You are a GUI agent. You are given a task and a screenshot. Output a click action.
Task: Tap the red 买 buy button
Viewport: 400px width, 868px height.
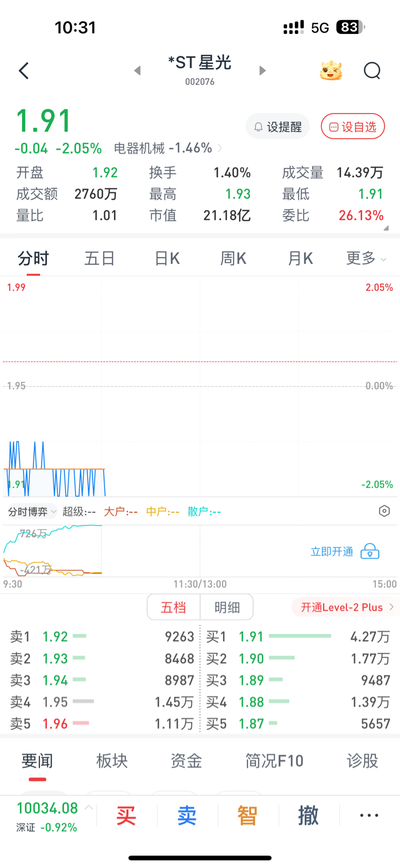point(126,815)
